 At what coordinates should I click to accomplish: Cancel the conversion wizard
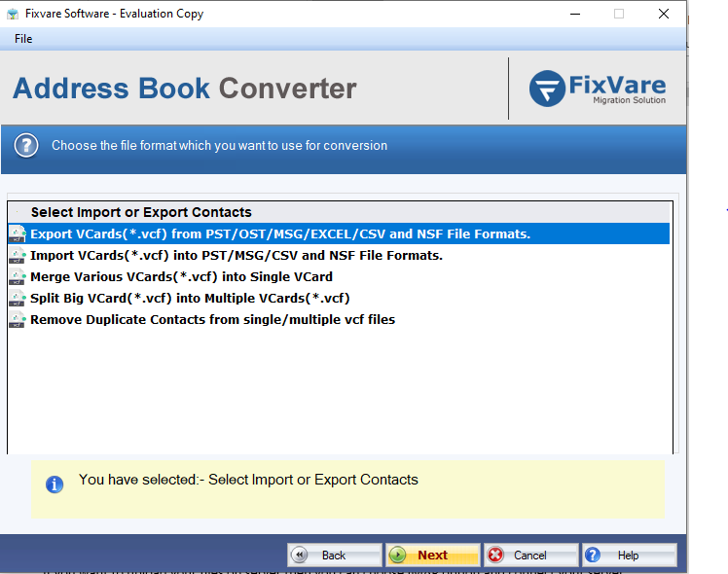(x=531, y=555)
